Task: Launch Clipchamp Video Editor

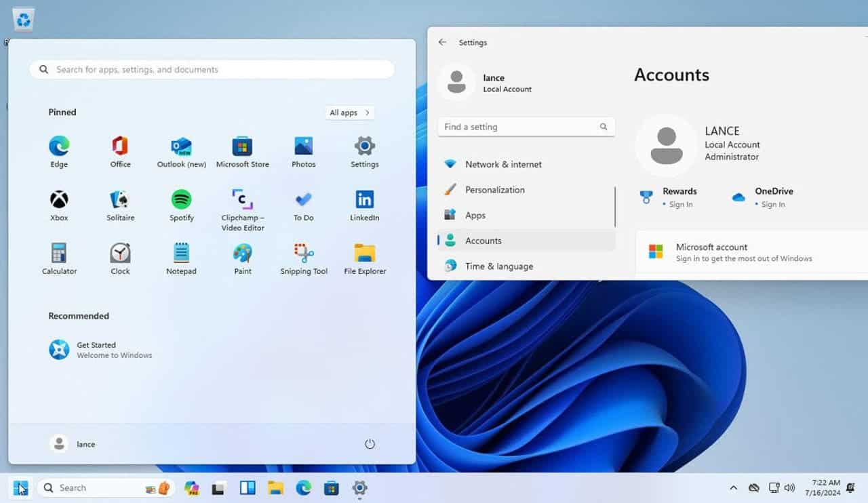Action: [x=242, y=200]
